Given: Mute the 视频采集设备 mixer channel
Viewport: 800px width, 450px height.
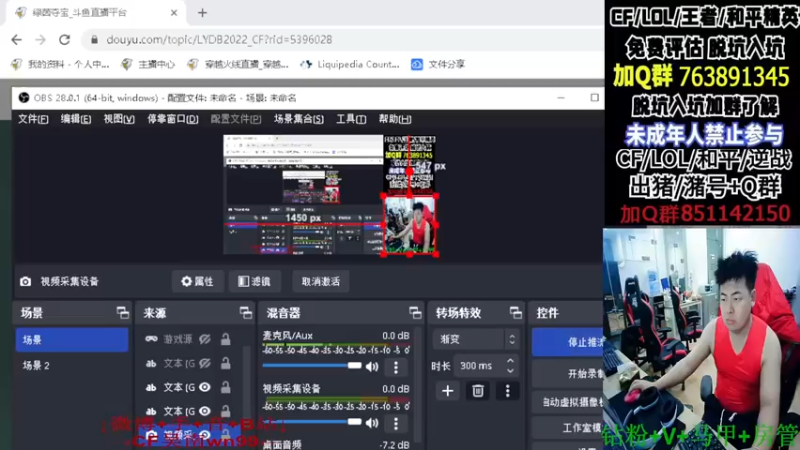Looking at the screenshot, I should (372, 423).
